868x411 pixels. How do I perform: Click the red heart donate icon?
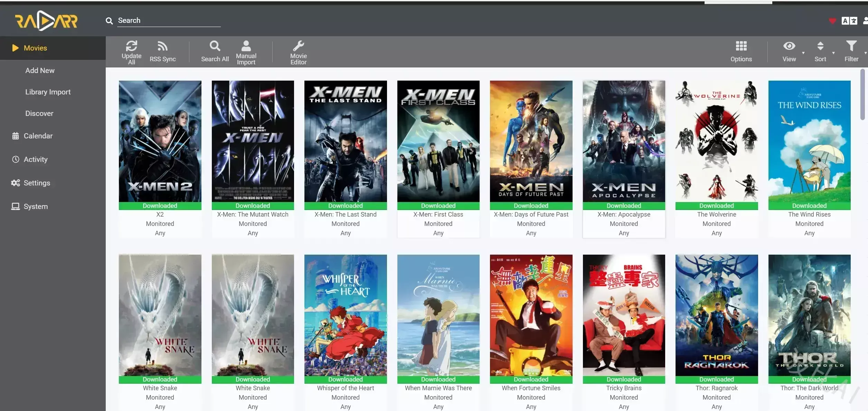[x=832, y=21]
